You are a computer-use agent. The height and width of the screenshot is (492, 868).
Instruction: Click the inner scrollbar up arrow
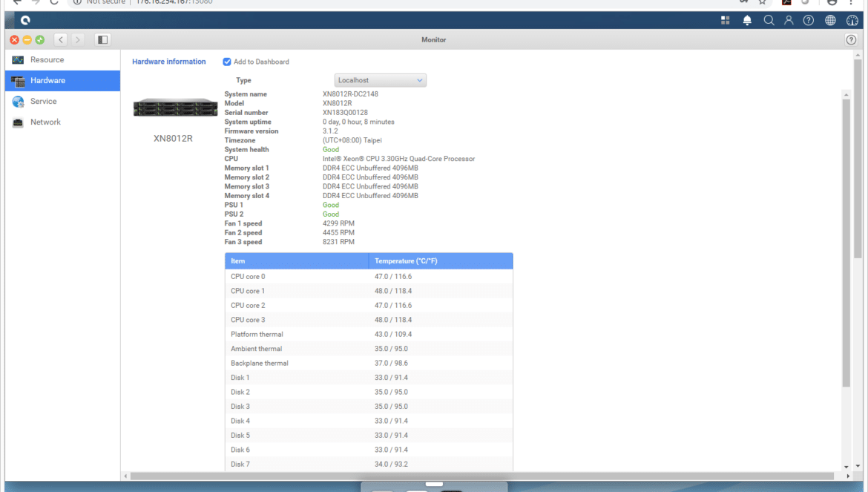pos(846,95)
